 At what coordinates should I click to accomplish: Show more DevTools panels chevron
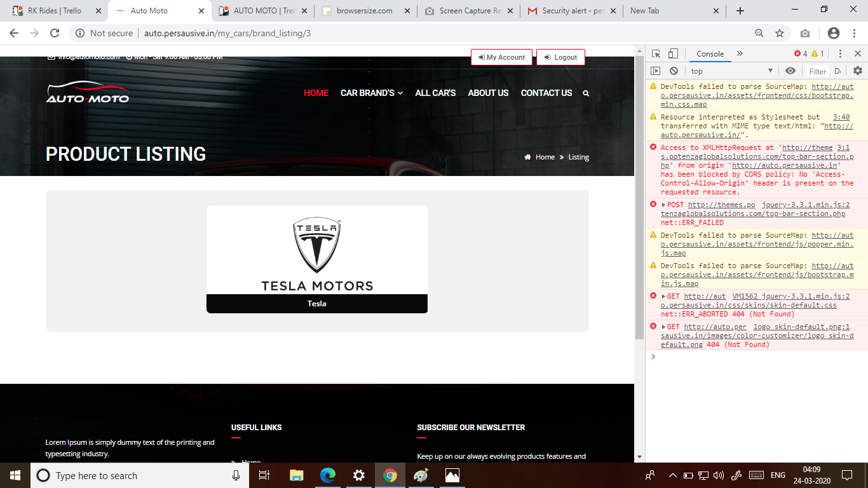click(740, 54)
